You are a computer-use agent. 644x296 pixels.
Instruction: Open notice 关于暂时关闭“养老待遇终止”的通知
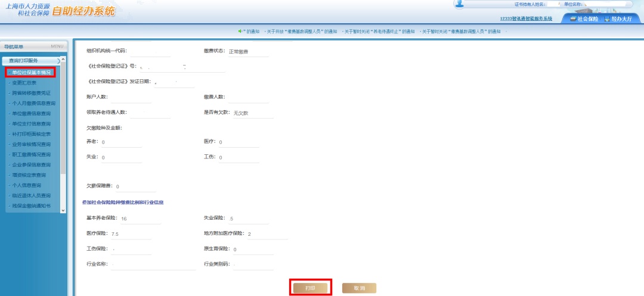(379, 32)
